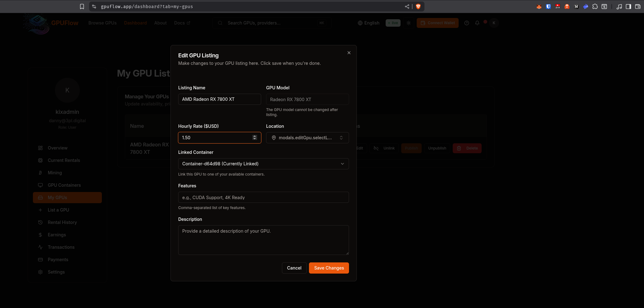Click the Listing Name input field
Screen dimensions: 644x308
click(x=220, y=99)
